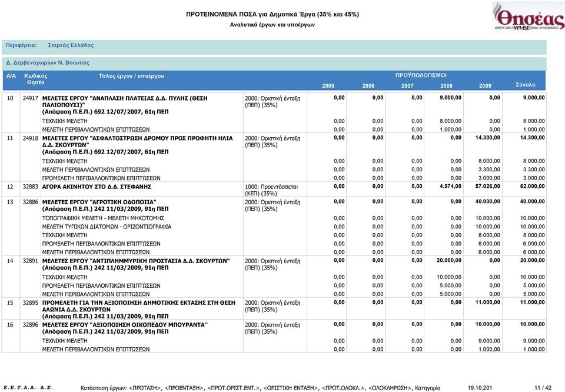This screenshot has height=392, width=565.
Task: Click the Περιφέρεια: label
Action: [x=21, y=45]
